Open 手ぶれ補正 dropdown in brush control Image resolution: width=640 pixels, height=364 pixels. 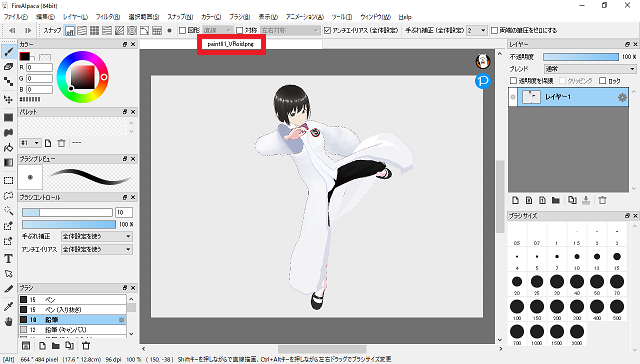(x=97, y=236)
